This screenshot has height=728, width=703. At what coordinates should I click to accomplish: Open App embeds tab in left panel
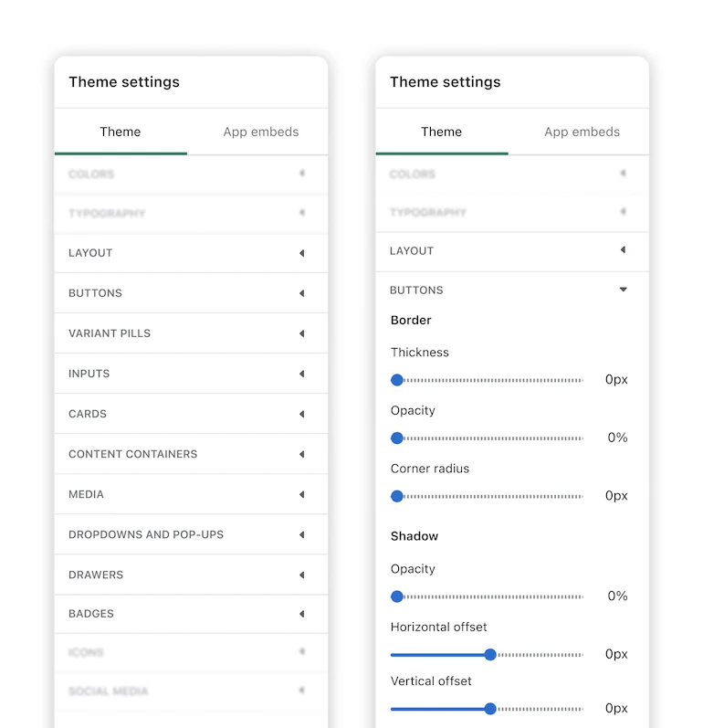(261, 132)
